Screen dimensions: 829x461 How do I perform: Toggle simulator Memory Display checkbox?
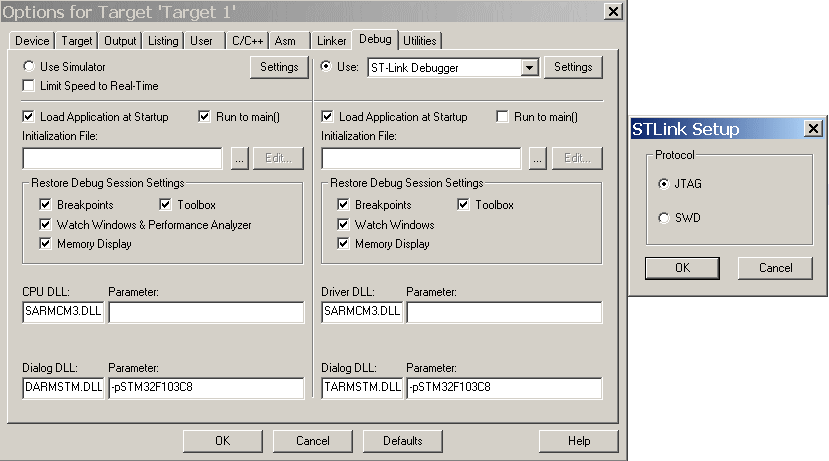click(45, 243)
